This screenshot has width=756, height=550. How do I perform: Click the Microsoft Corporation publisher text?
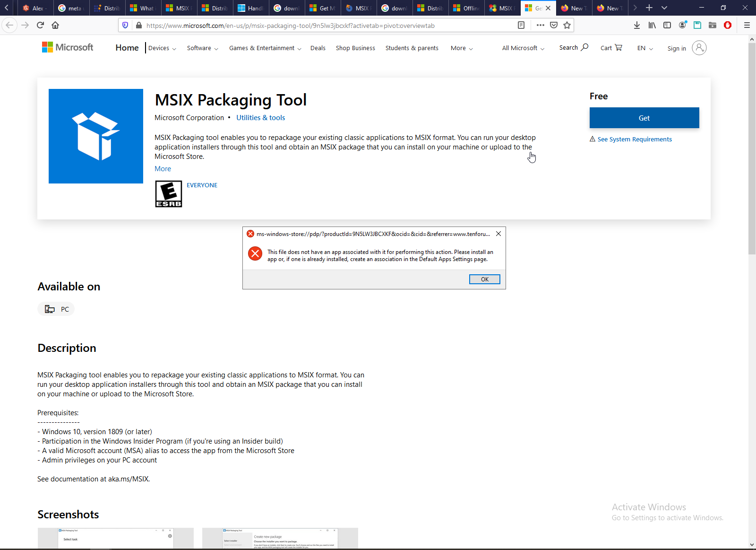[x=189, y=118]
